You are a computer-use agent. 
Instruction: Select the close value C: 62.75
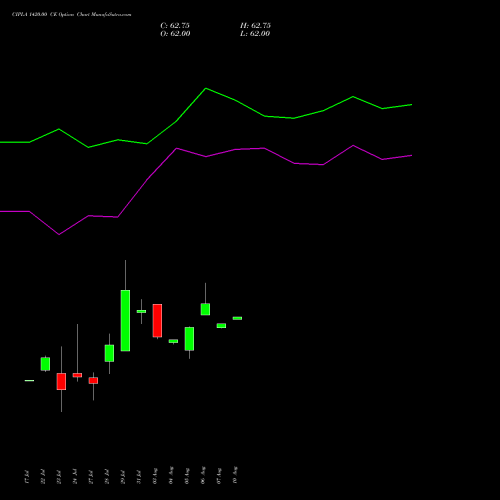pyautogui.click(x=175, y=26)
